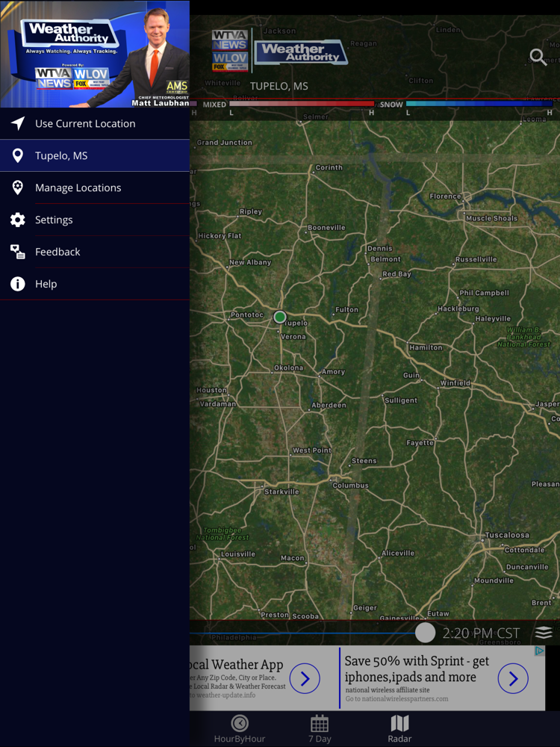
Task: Click the red MIXED precipitation legend bar
Action: click(302, 103)
